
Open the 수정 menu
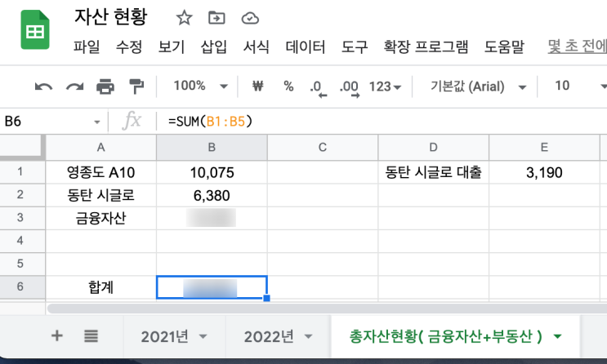point(129,47)
